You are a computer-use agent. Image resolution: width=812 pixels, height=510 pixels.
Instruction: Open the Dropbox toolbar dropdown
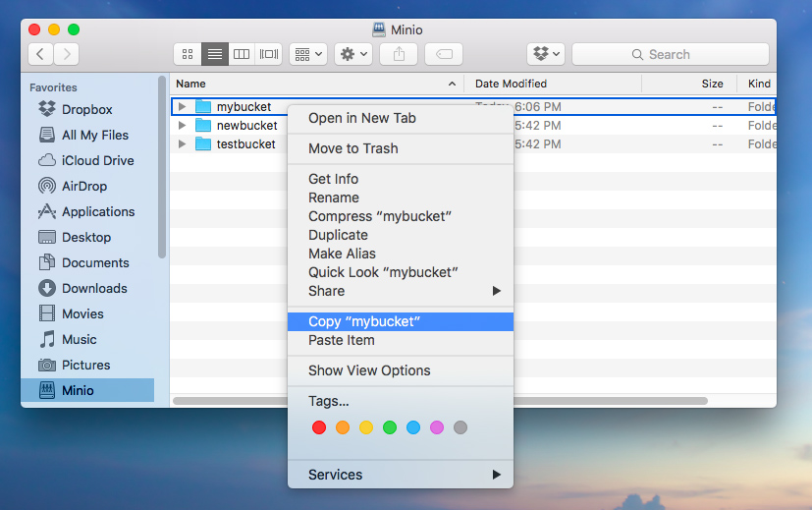tap(546, 54)
